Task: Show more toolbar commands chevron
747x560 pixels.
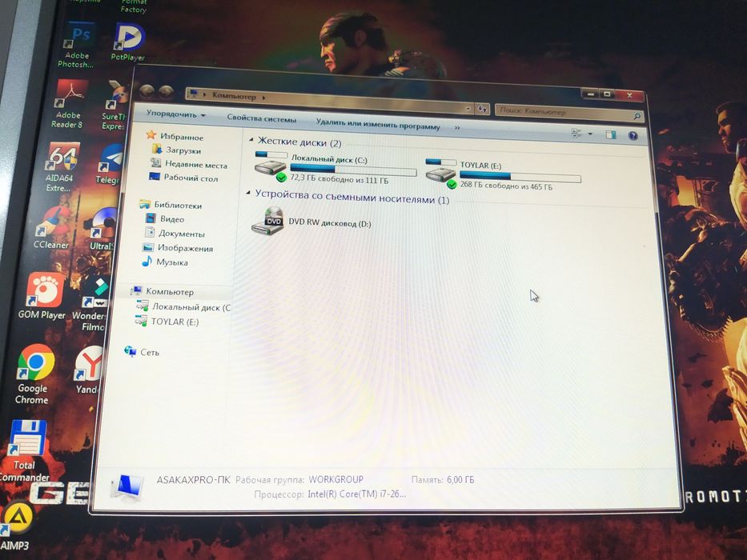Action: click(x=457, y=128)
